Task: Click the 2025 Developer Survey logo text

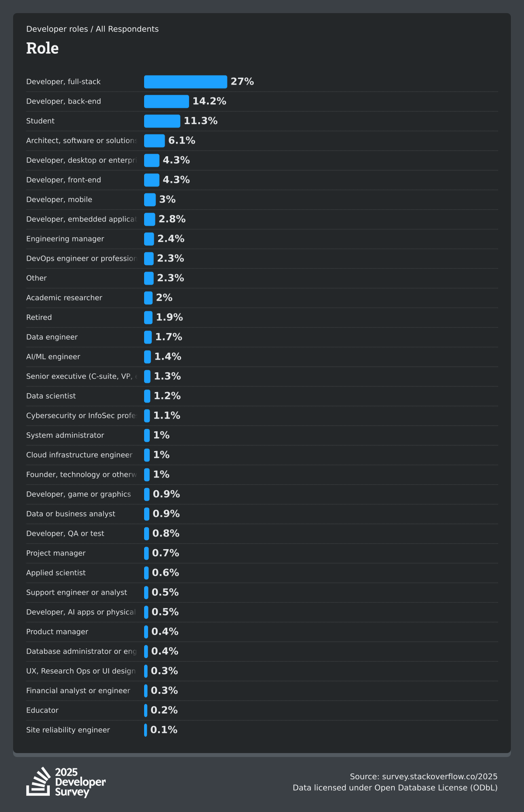Action: [80, 782]
